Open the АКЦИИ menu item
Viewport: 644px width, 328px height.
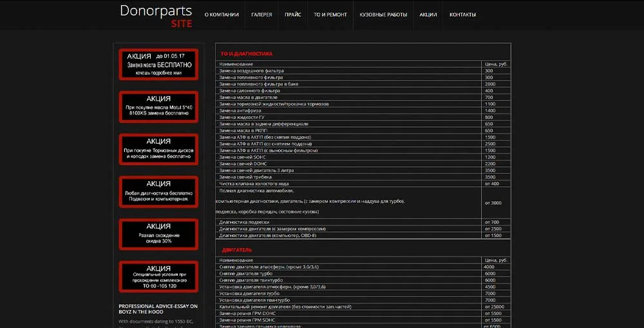coord(428,15)
